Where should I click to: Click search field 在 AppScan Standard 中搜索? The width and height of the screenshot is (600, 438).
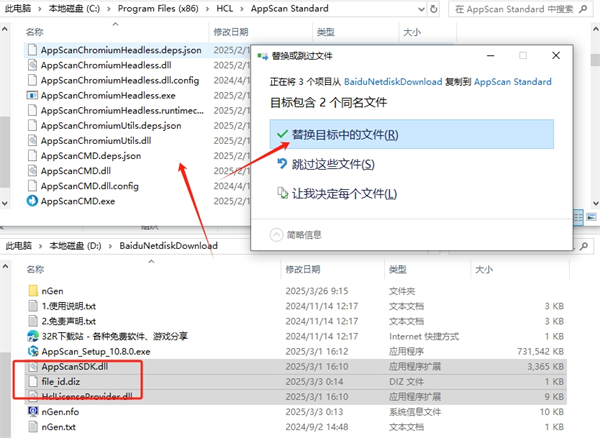pos(514,9)
